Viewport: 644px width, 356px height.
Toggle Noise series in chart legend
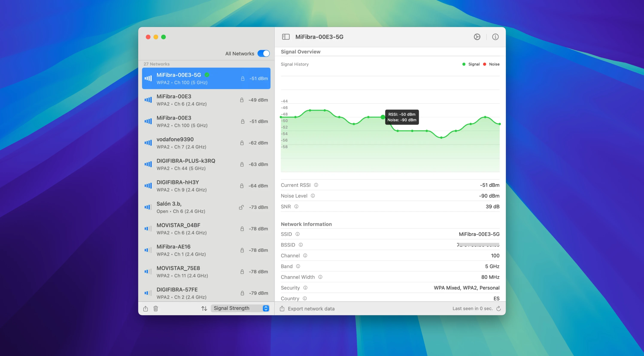pyautogui.click(x=491, y=64)
